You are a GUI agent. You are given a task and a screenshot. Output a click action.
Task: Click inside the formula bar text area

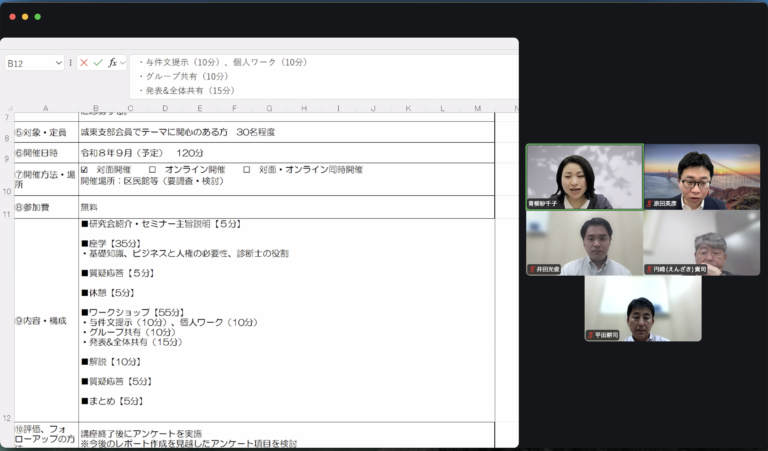point(324,76)
